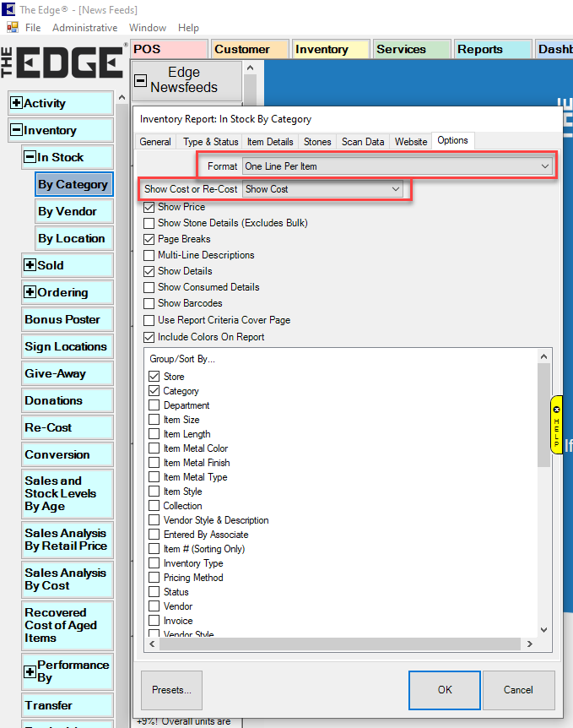Collapse the In Stock minus icon
573x728 pixels.
pyautogui.click(x=30, y=158)
